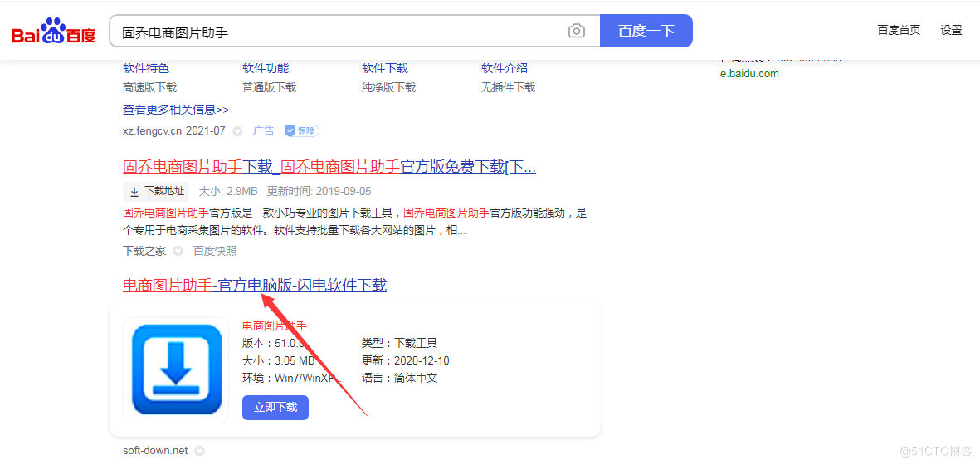Screen dimensions: 980x465
Task: Open the 软件下载 link
Action: (385, 68)
